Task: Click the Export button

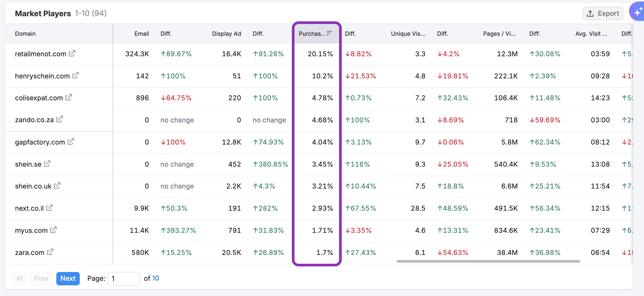Action: [603, 13]
